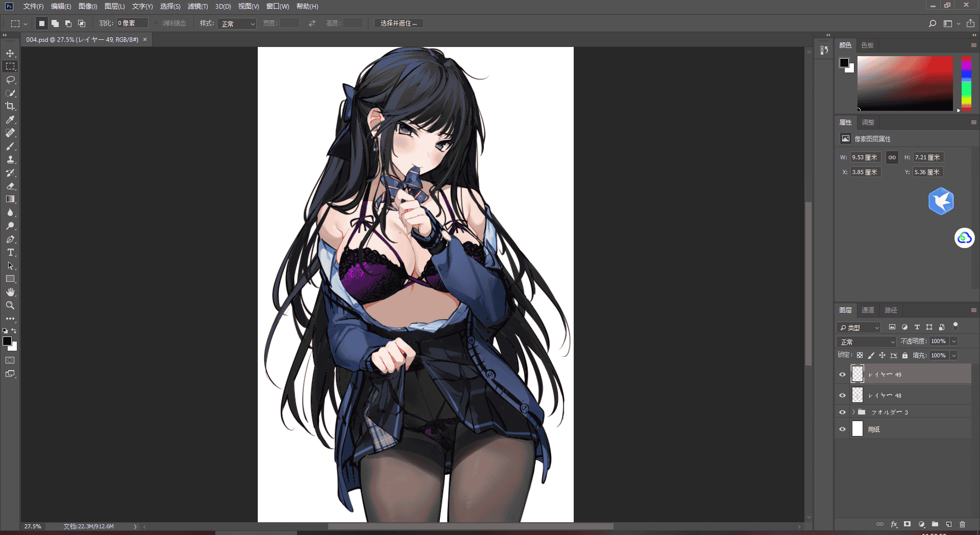This screenshot has height=535, width=980.
Task: Click the add layer style fx icon
Action: (x=894, y=524)
